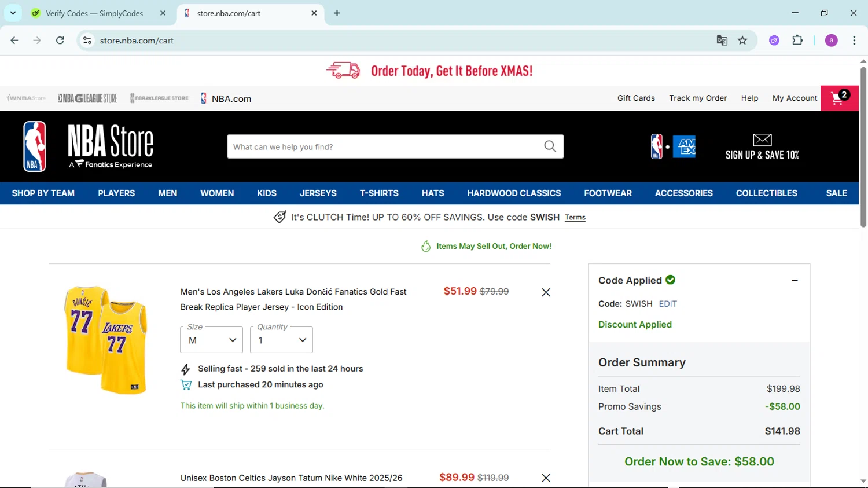Open the NBA Store logo home link

click(x=88, y=146)
